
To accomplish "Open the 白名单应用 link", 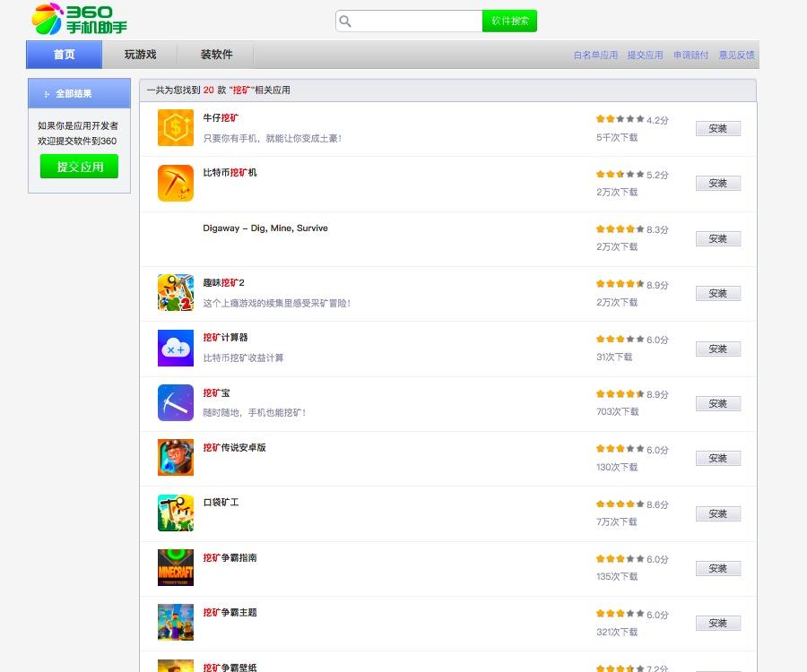I will (x=595, y=55).
